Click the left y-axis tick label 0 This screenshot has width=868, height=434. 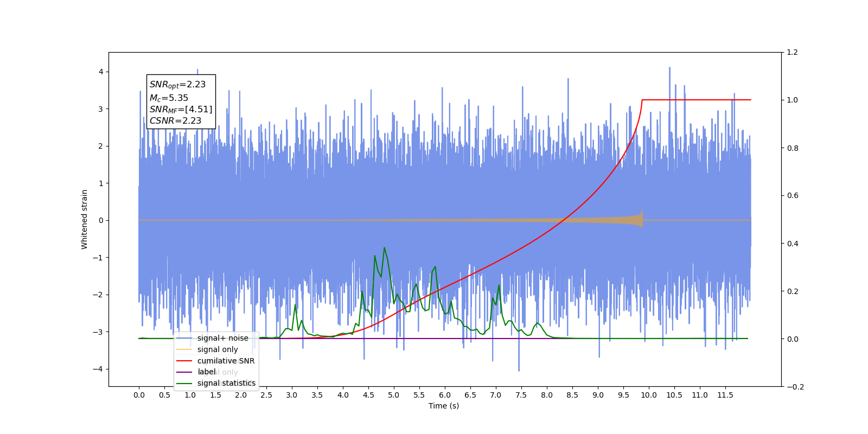[100, 220]
